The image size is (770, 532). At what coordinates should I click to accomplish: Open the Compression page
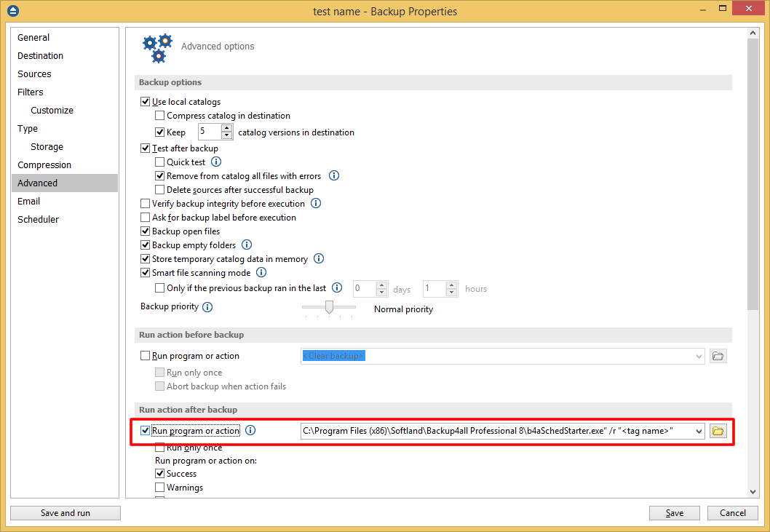click(x=44, y=164)
